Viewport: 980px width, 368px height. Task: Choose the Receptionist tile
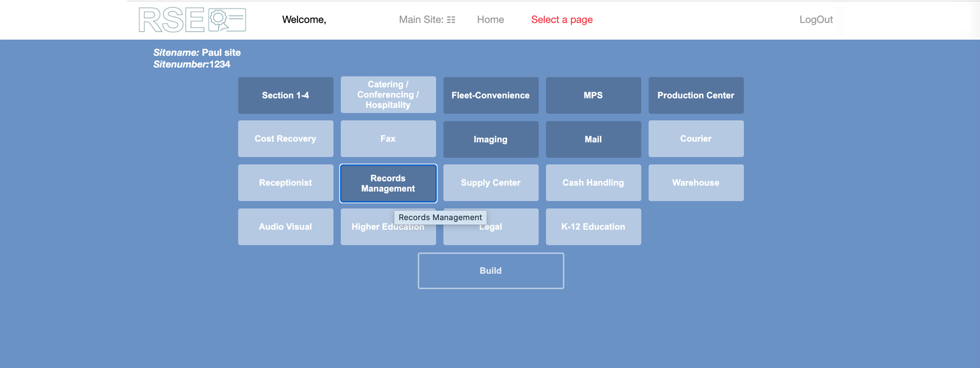(285, 183)
